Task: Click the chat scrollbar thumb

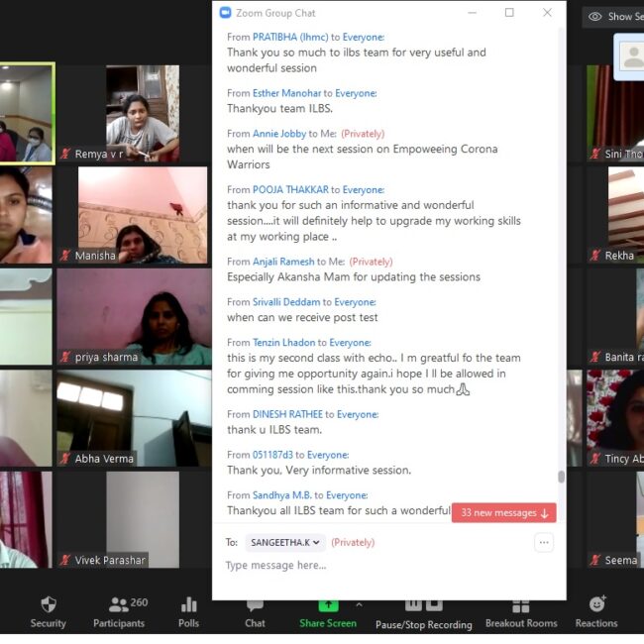Action: 561,477
